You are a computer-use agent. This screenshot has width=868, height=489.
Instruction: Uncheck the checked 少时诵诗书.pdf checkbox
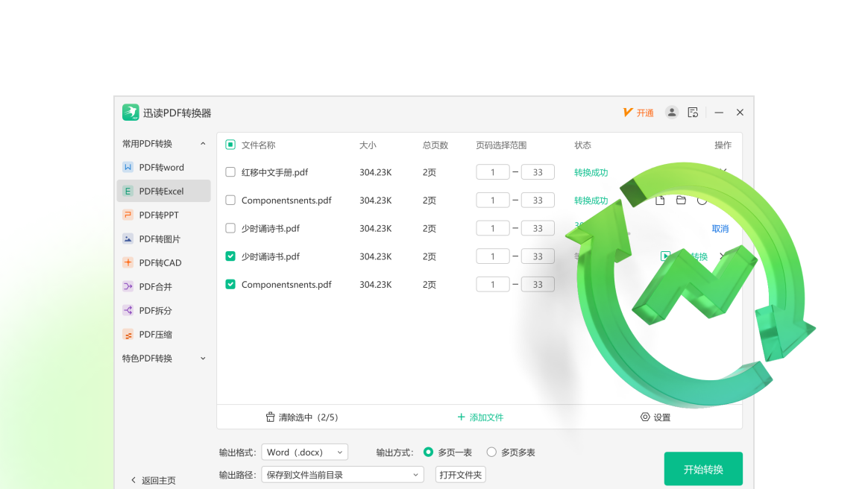[x=230, y=256]
